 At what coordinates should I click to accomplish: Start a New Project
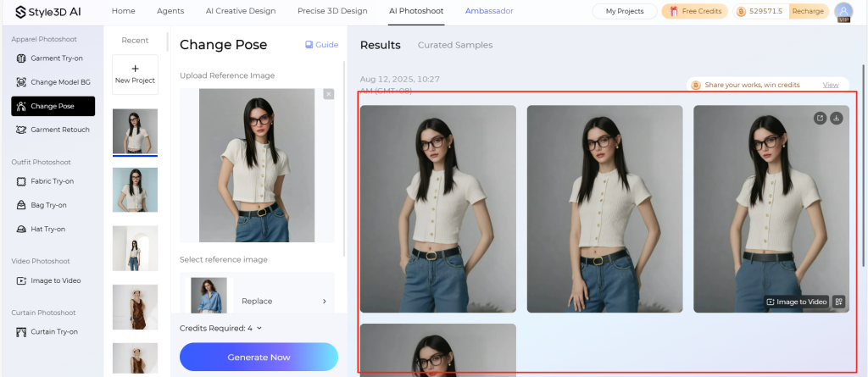(135, 75)
